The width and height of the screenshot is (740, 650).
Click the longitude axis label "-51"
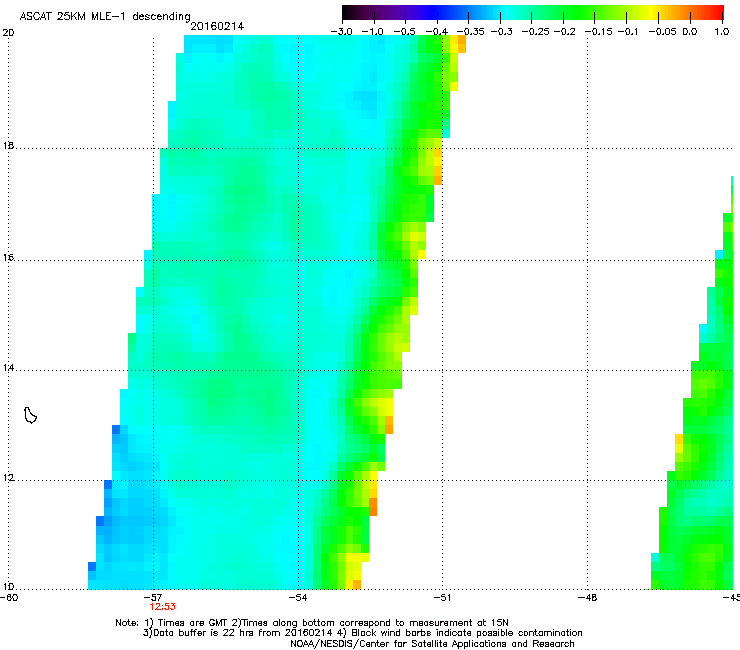(x=442, y=598)
